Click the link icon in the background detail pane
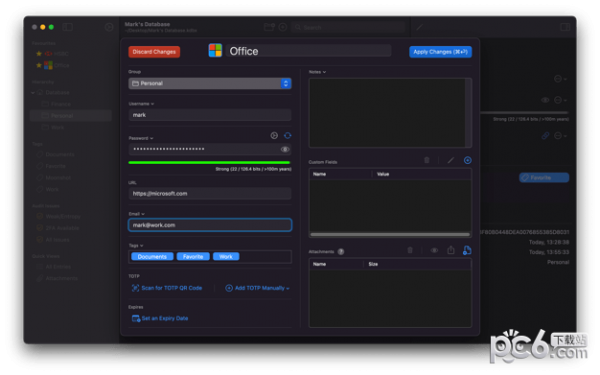The width and height of the screenshot is (600, 375). [545, 135]
